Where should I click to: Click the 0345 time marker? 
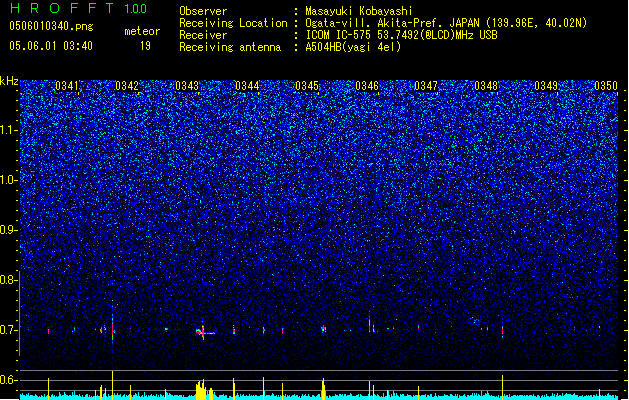click(307, 86)
